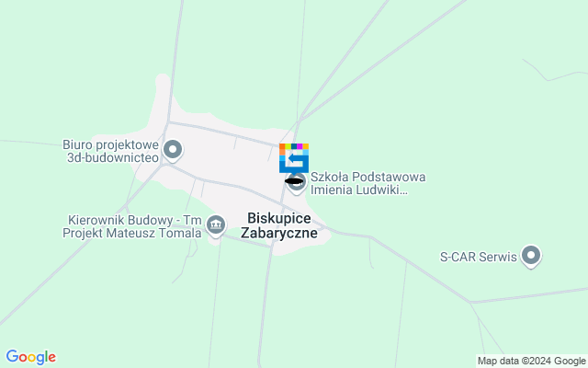Click the Kierownik Budowy - Tm Projekt Mateusz Tomala label
Viewport: 588px width, 368px height.
132,226
